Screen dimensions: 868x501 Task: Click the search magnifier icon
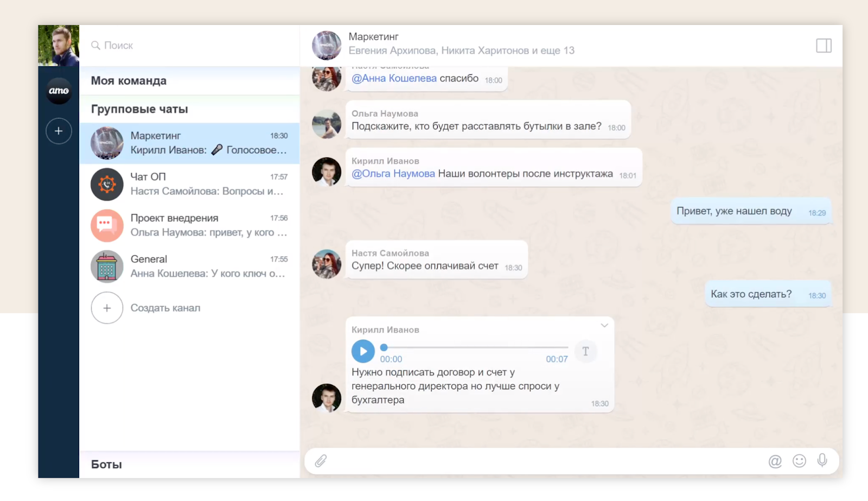[96, 46]
